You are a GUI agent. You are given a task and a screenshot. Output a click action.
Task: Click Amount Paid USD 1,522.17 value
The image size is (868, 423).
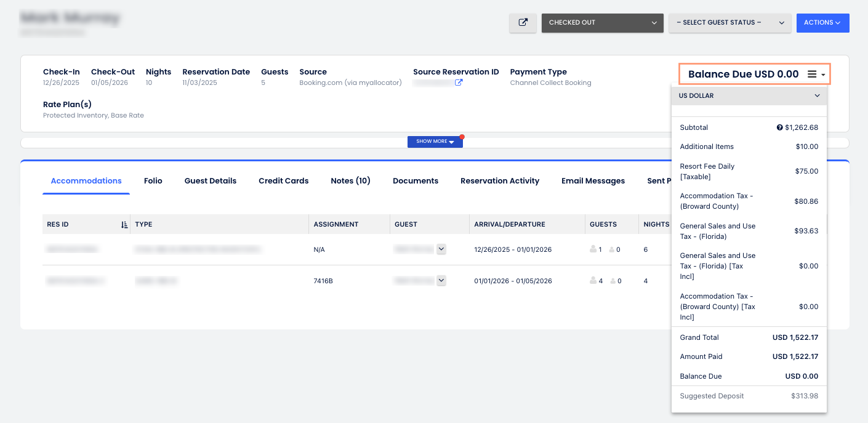(x=795, y=357)
